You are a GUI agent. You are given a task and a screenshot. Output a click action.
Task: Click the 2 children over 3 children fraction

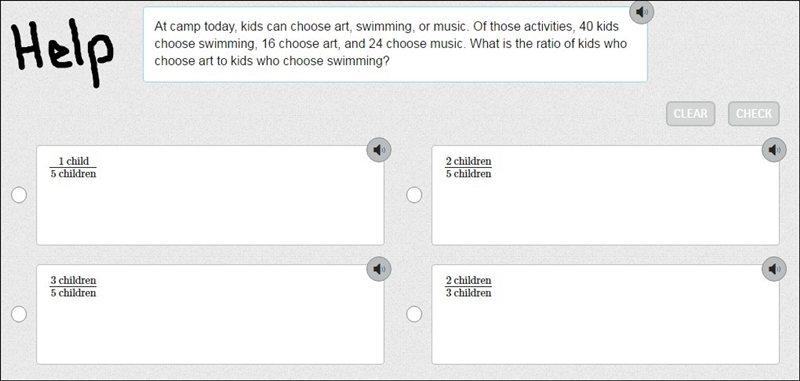click(x=468, y=287)
